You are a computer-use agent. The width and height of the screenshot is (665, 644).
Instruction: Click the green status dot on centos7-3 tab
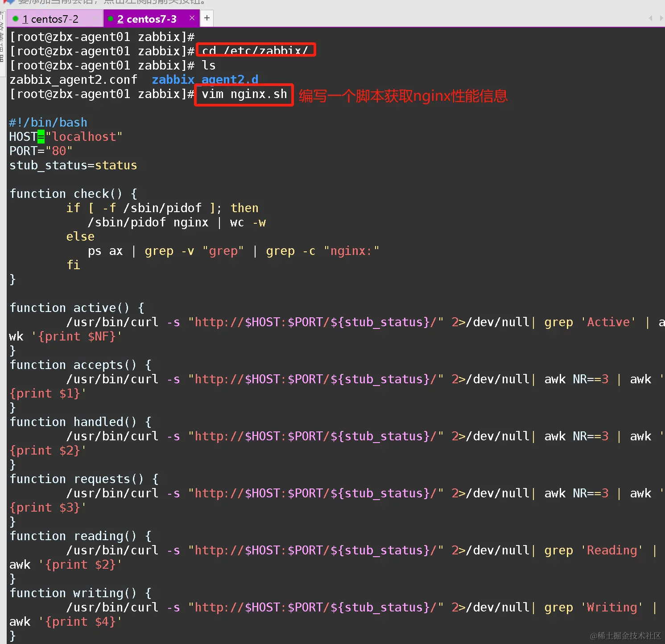click(111, 19)
